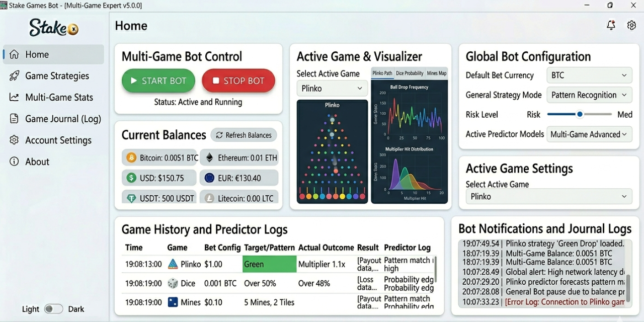This screenshot has height=322, width=644.
Task: Click the Predictor Log column header
Action: tap(407, 248)
